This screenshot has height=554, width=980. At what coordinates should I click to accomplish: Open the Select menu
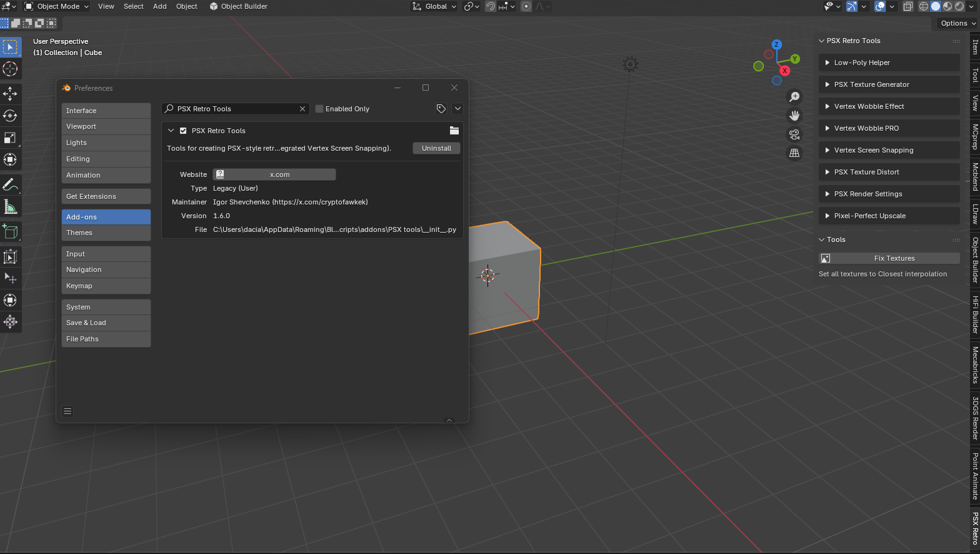coord(134,6)
